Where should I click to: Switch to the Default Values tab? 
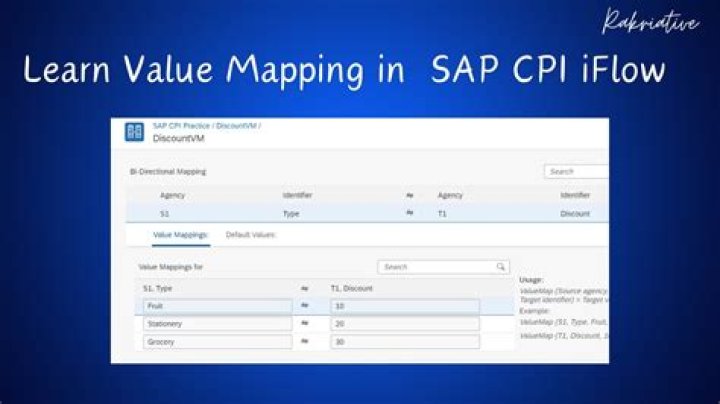251,235
